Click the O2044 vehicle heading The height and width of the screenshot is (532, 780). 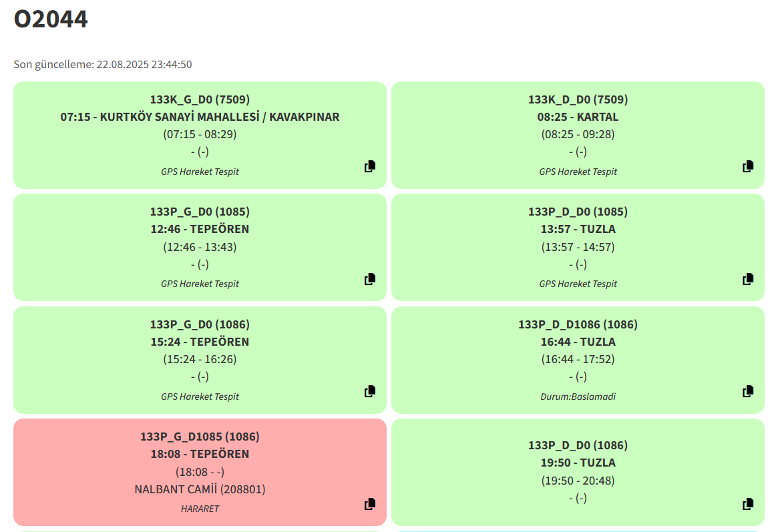coord(51,19)
